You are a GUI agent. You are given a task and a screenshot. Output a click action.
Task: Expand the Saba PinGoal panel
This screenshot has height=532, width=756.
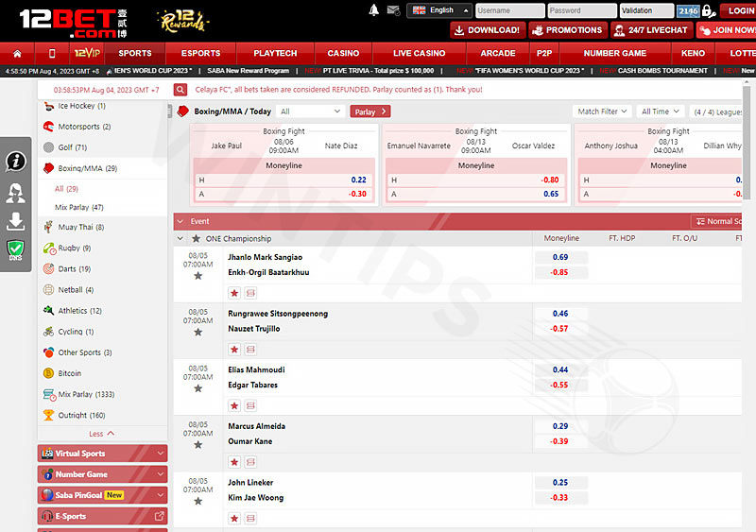(x=103, y=495)
